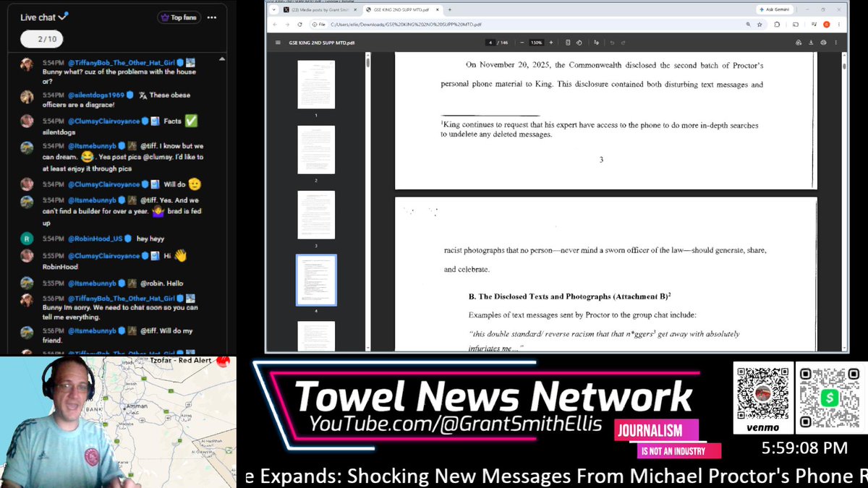This screenshot has width=868, height=488.
Task: Close the GSE KING 2ND SUPP MTD.pdf tab
Action: (x=438, y=9)
